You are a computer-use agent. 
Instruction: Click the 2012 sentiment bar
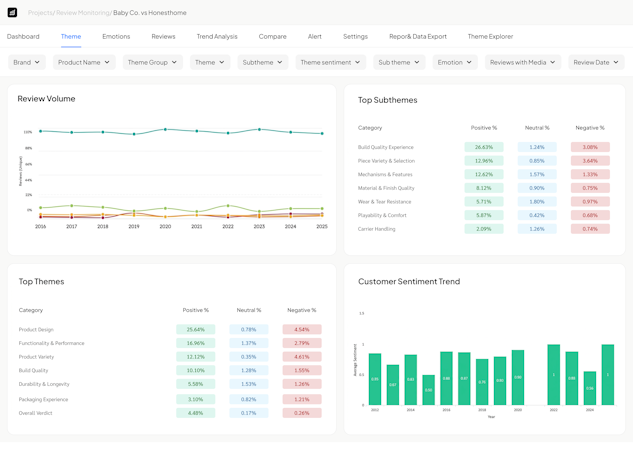tap(375, 379)
